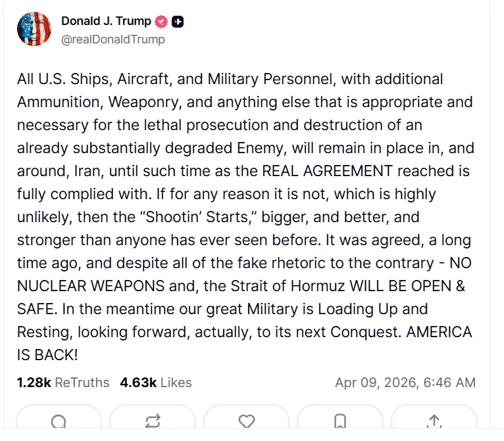This screenshot has height=441, width=504.
Task: Click the reply speech bubble icon
Action: point(59,421)
